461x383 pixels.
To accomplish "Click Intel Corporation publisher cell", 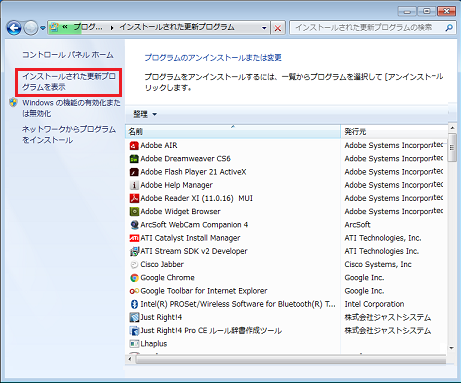I will pos(374,304).
